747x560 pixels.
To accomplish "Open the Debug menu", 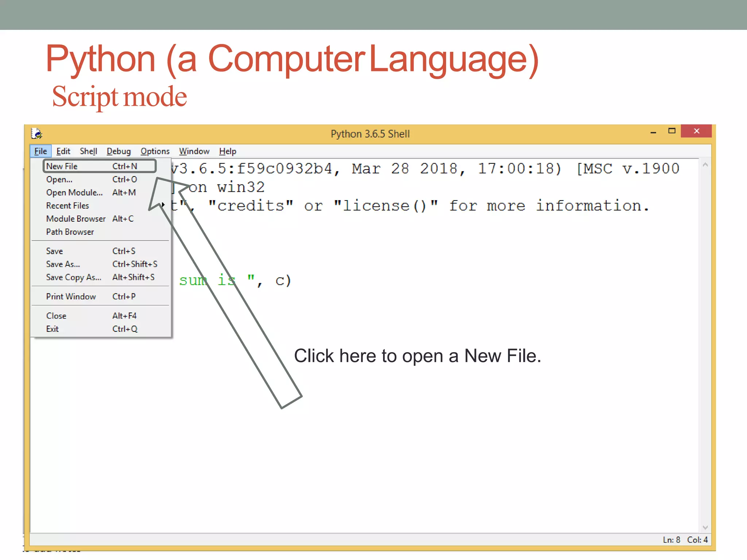I will 119,151.
